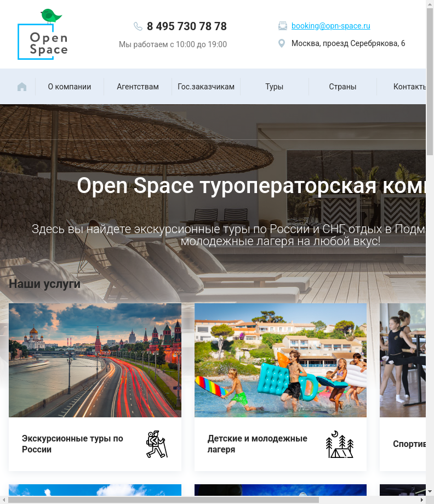Click the vertical scrollbar thumb
Image resolution: width=434 pixels, height=504 pixels.
click(430, 82)
